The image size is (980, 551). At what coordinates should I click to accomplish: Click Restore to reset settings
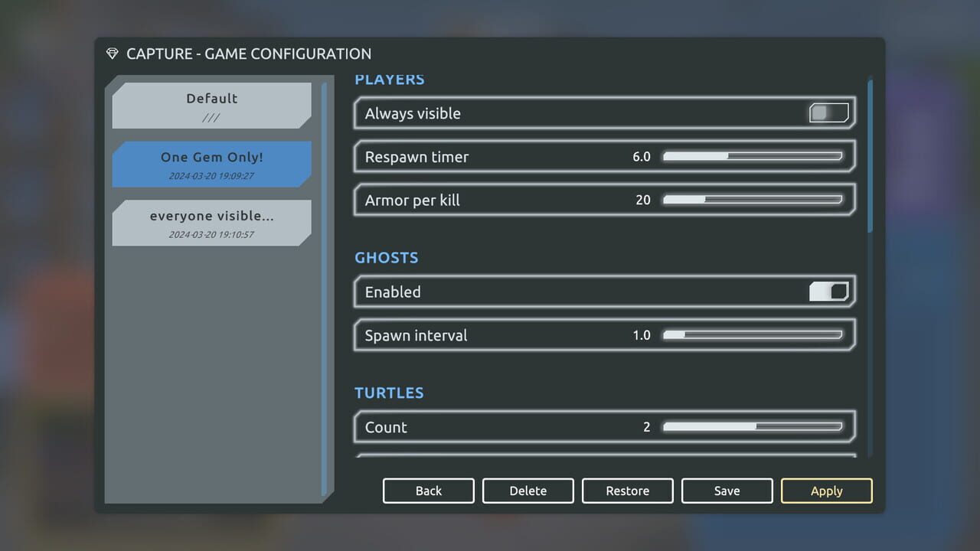627,491
